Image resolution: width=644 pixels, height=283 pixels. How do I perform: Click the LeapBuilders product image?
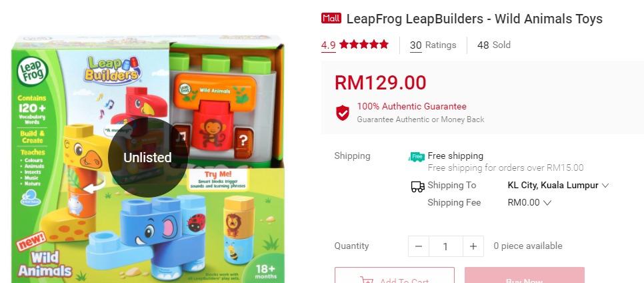pos(148,158)
